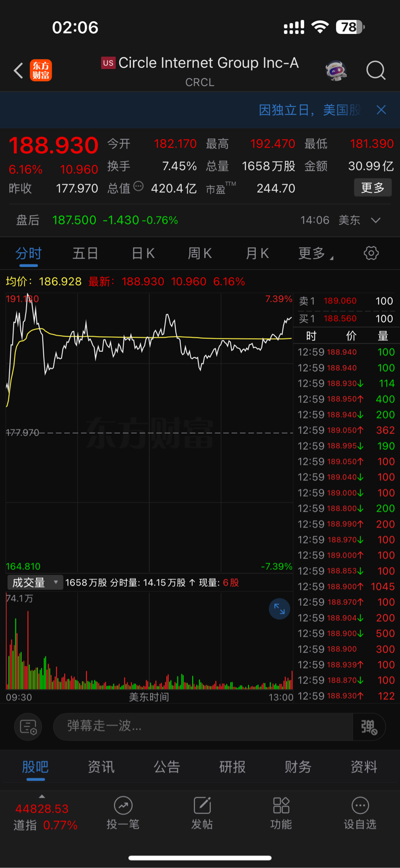Open the 东方财富 logo icon
Image resolution: width=400 pixels, height=868 pixels.
tap(41, 70)
